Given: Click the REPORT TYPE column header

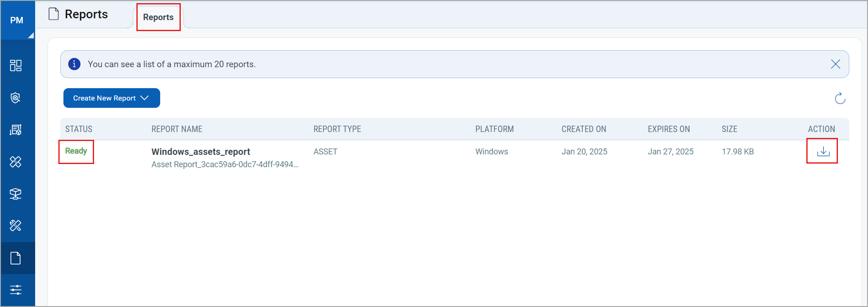Looking at the screenshot, I should pyautogui.click(x=337, y=129).
